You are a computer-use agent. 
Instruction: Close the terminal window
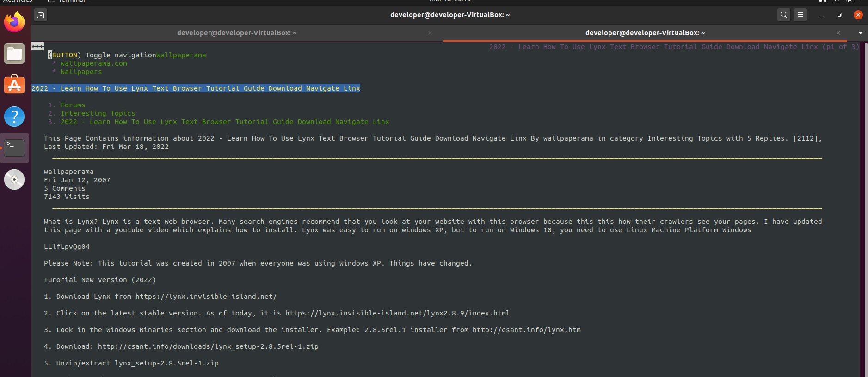click(x=858, y=15)
